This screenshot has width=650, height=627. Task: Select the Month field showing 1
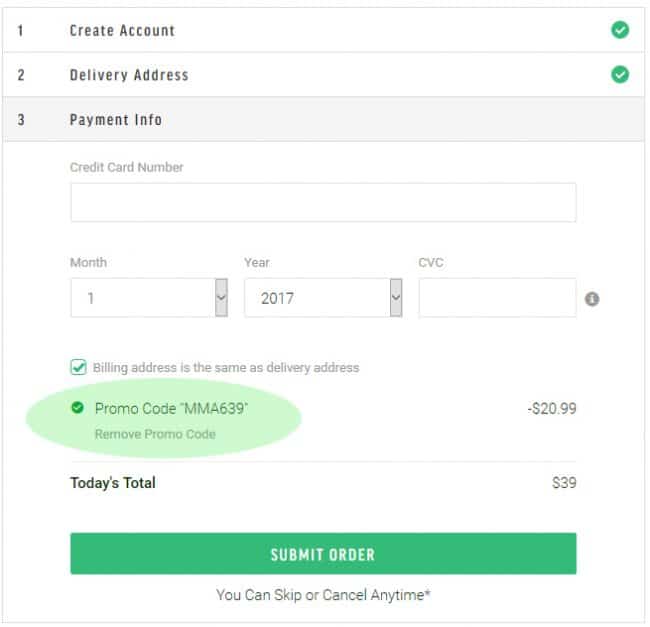(x=149, y=298)
